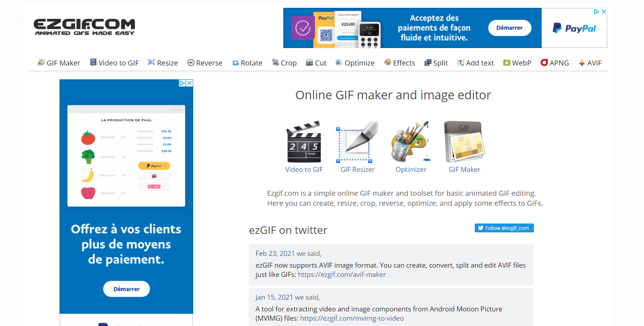The width and height of the screenshot is (644, 326).
Task: Choose Rotate in the navigation bar
Action: [x=247, y=63]
